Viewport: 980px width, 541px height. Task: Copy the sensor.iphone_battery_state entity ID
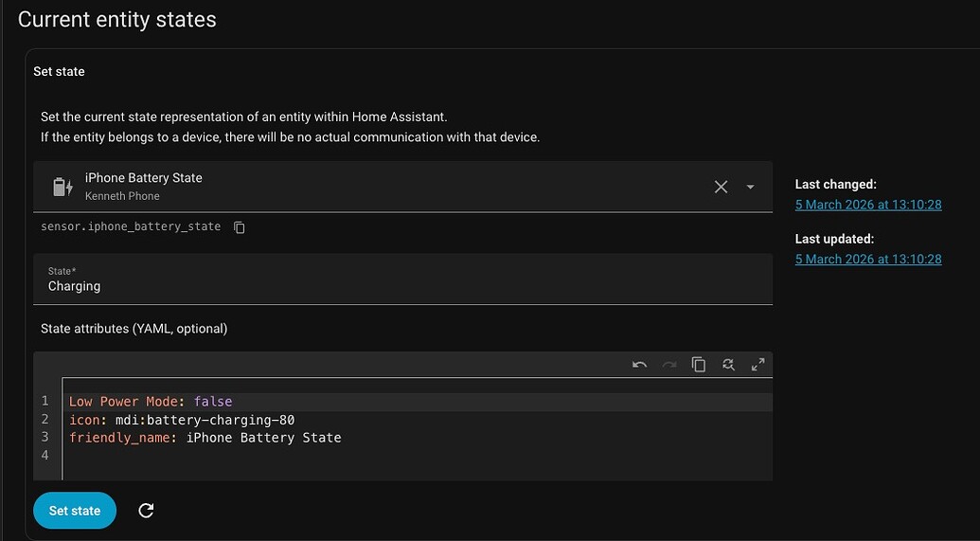[x=240, y=227]
